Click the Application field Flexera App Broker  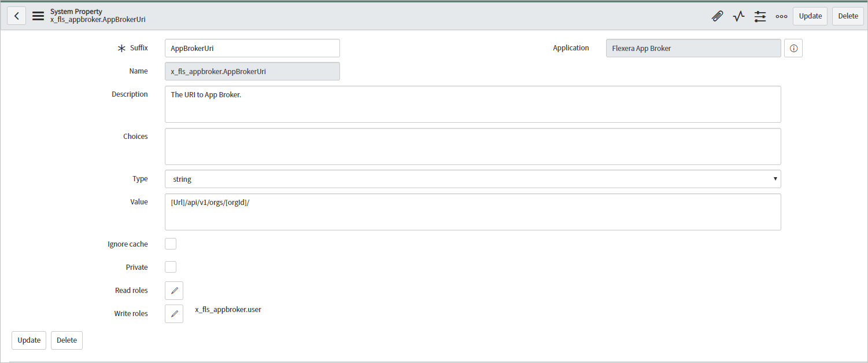(x=693, y=48)
